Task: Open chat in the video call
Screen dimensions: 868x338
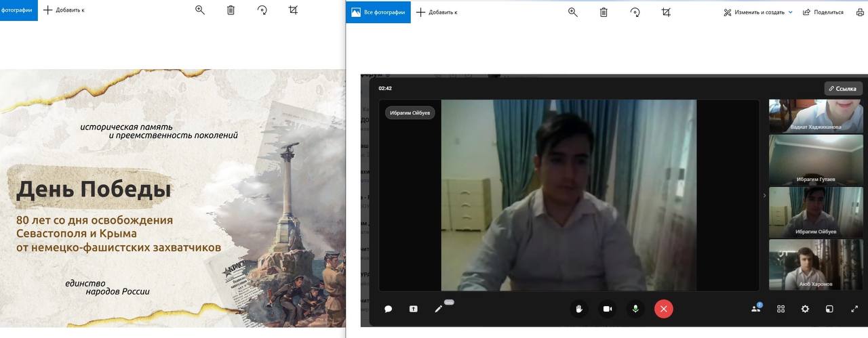Action: point(389,309)
